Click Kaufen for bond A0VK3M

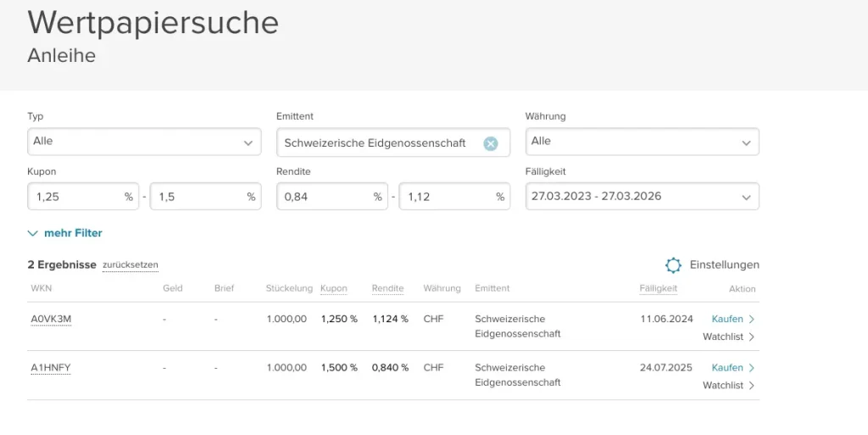tap(727, 320)
